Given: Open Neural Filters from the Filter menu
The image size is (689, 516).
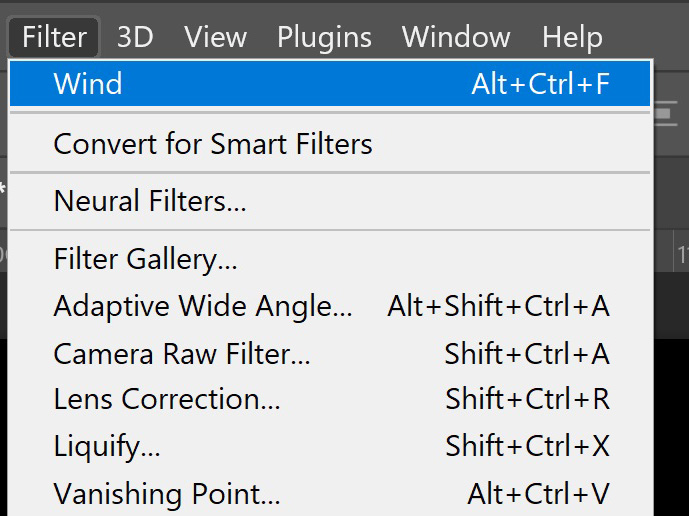Looking at the screenshot, I should click(x=330, y=201).
